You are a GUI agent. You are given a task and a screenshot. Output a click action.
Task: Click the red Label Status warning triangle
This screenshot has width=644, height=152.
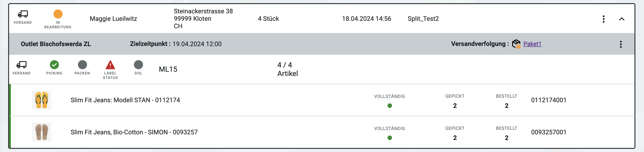coord(110,65)
